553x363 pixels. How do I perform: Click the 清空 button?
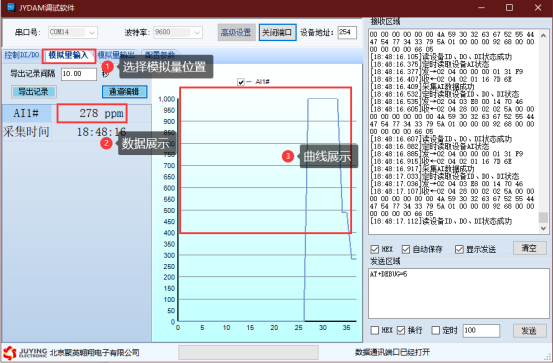529,248
